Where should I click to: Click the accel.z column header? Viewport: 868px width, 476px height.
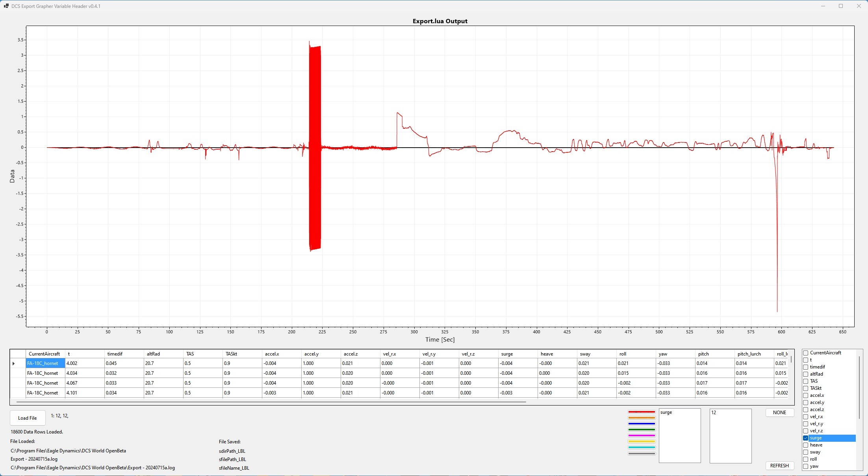click(360, 354)
